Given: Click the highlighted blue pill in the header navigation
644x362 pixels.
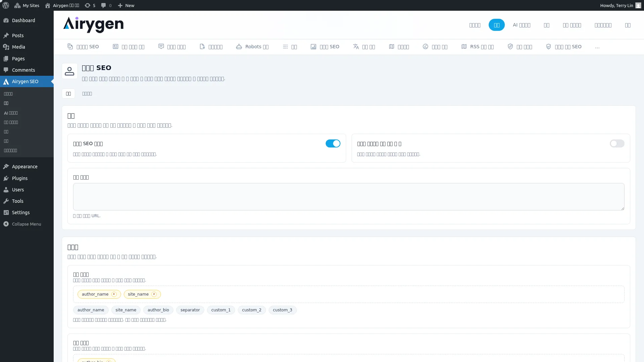Looking at the screenshot, I should pos(497,25).
